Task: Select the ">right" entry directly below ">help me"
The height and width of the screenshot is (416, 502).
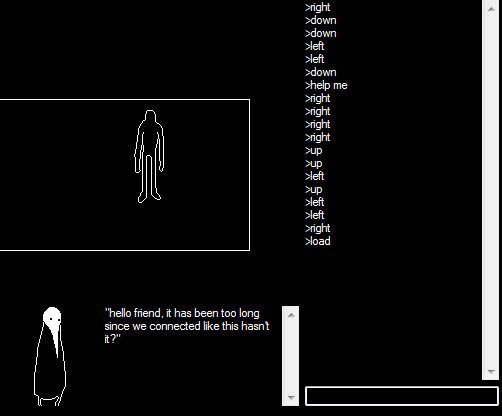Action: [318, 98]
